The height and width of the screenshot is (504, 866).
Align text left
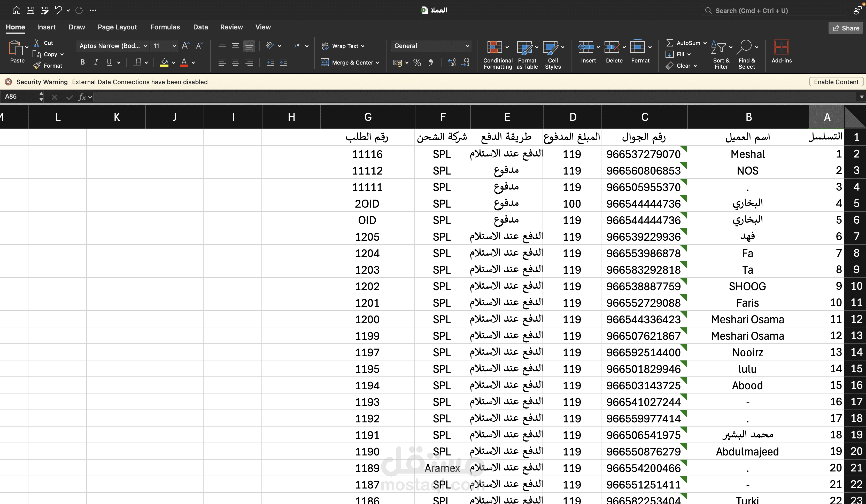[x=222, y=62]
